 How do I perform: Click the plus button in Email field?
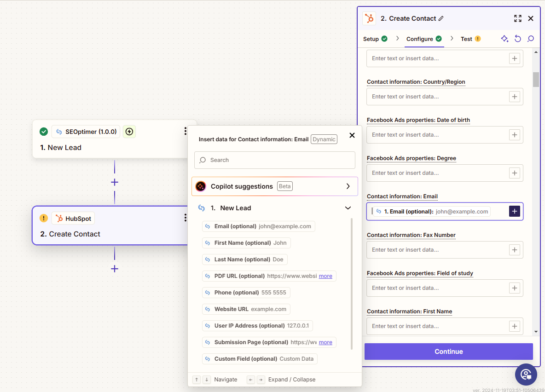pyautogui.click(x=514, y=211)
